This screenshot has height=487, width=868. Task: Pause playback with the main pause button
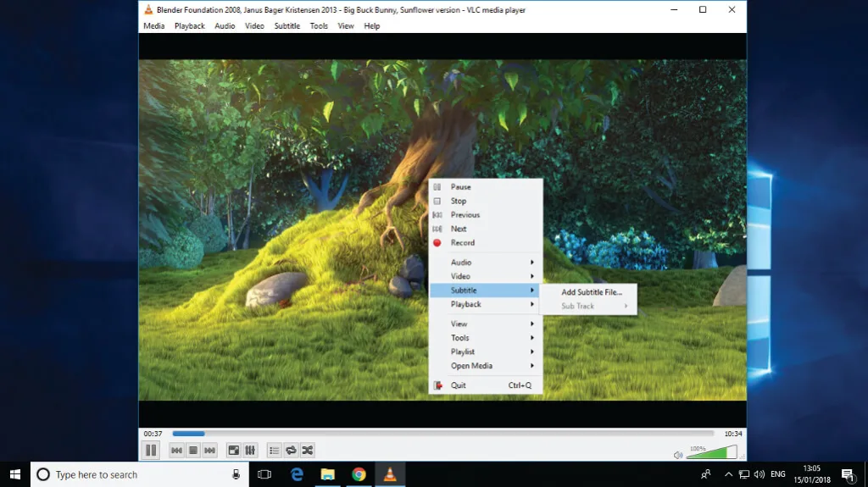point(151,451)
